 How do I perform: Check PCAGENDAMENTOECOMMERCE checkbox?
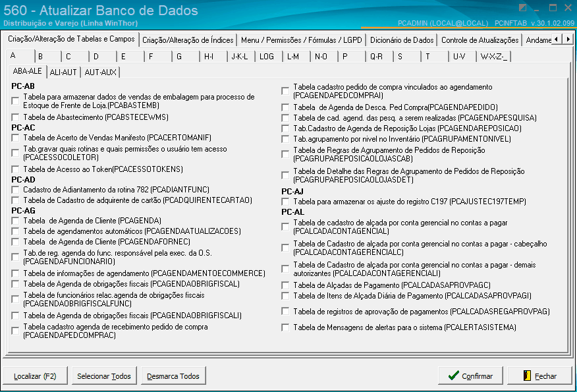15,273
